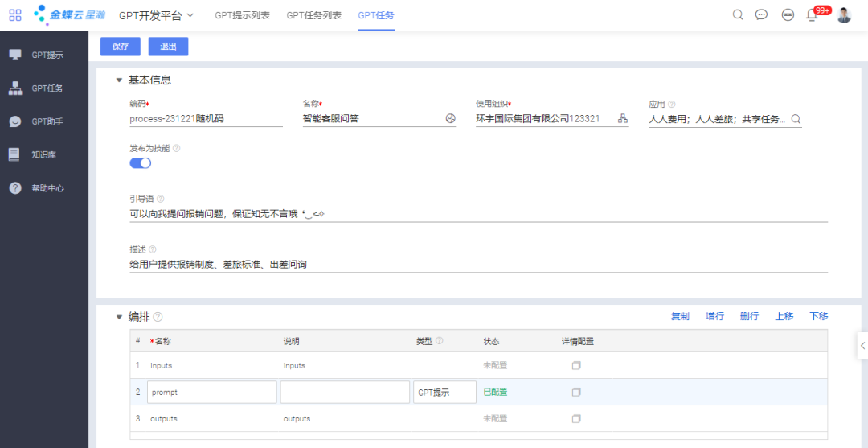
Task: Open 知识库 in the sidebar
Action: coord(43,154)
